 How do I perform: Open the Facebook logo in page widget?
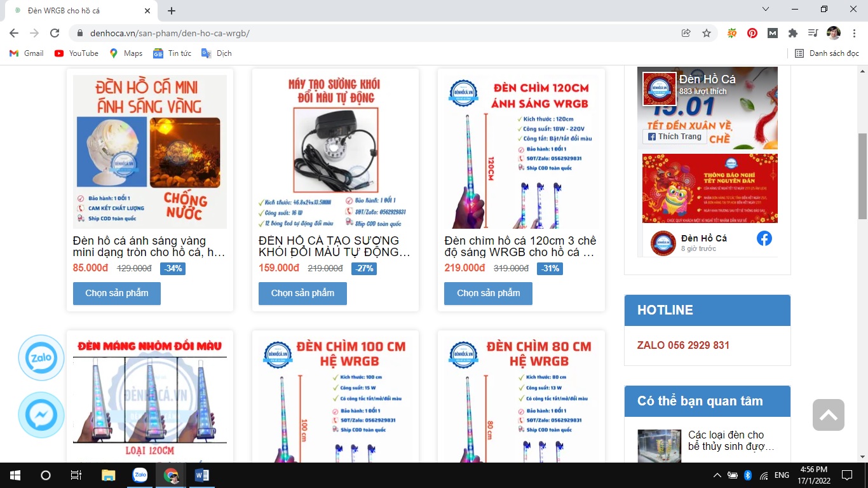pyautogui.click(x=764, y=238)
